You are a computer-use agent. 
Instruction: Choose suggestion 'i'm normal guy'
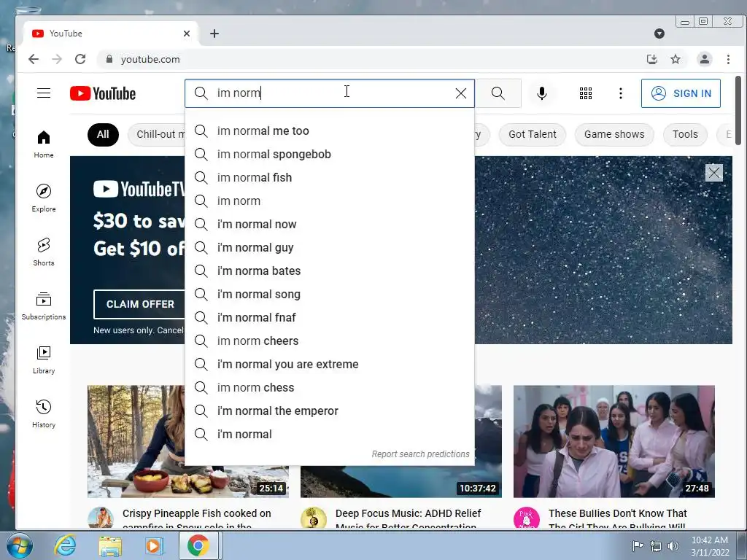pos(330,248)
